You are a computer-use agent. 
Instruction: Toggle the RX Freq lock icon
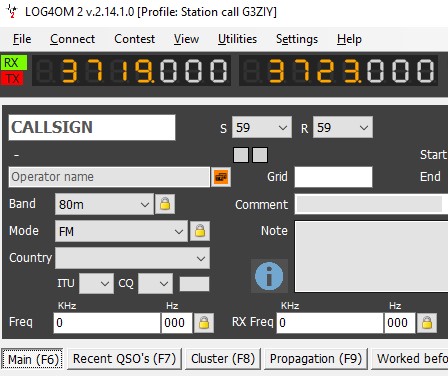427,323
